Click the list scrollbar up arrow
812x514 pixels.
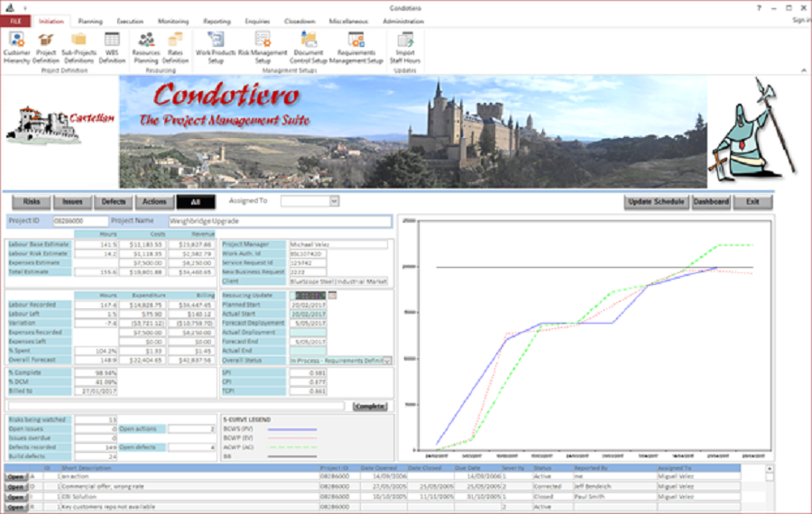(770, 468)
